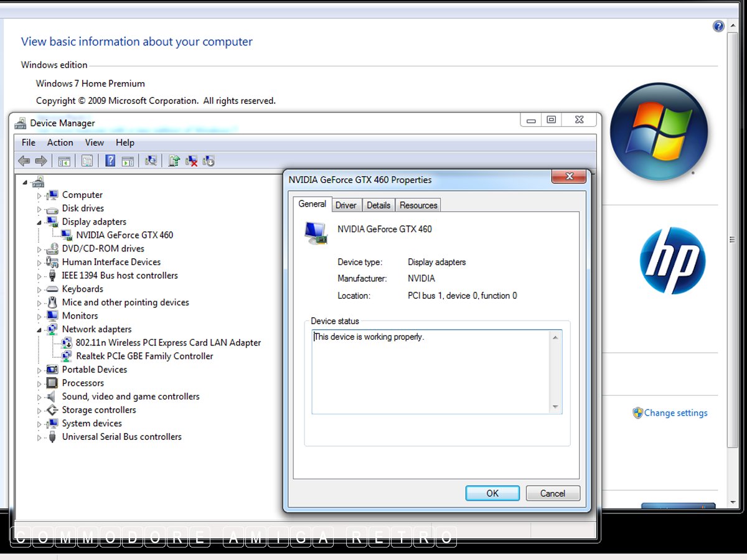Image resolution: width=747 pixels, height=560 pixels.
Task: Click the blue question mark Help icon in toolbar
Action: click(x=110, y=161)
